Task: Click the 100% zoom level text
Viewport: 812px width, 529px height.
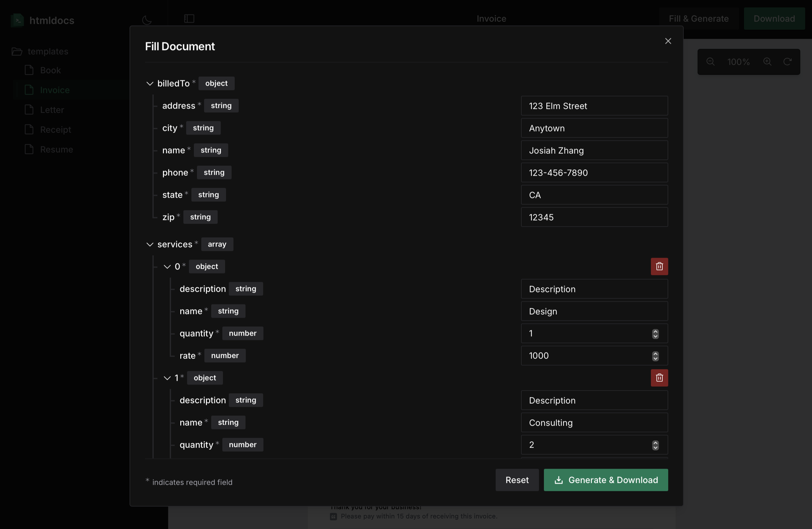Action: (x=738, y=62)
